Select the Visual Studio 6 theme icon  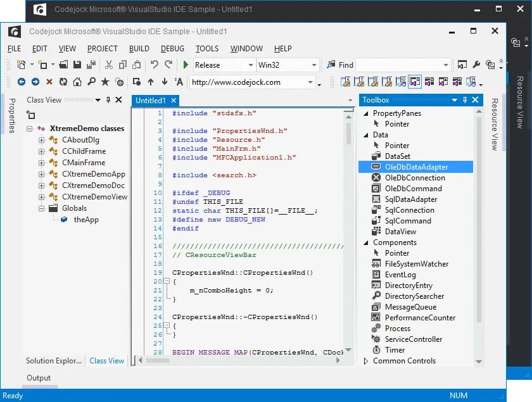tap(345, 82)
